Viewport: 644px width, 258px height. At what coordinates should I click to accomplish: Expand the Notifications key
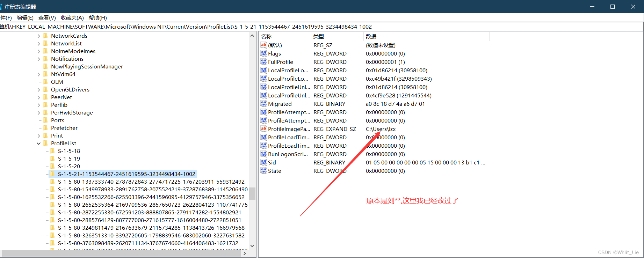pos(39,59)
